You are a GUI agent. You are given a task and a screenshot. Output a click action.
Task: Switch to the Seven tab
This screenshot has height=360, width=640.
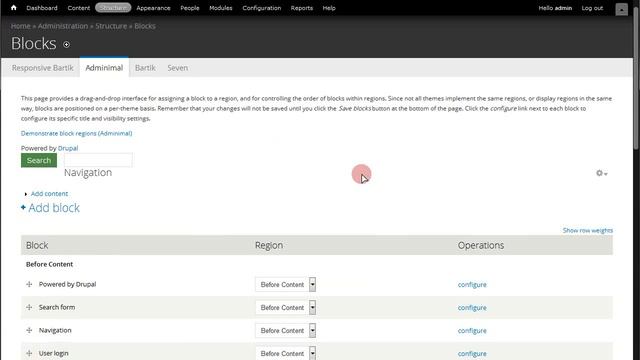point(178,68)
